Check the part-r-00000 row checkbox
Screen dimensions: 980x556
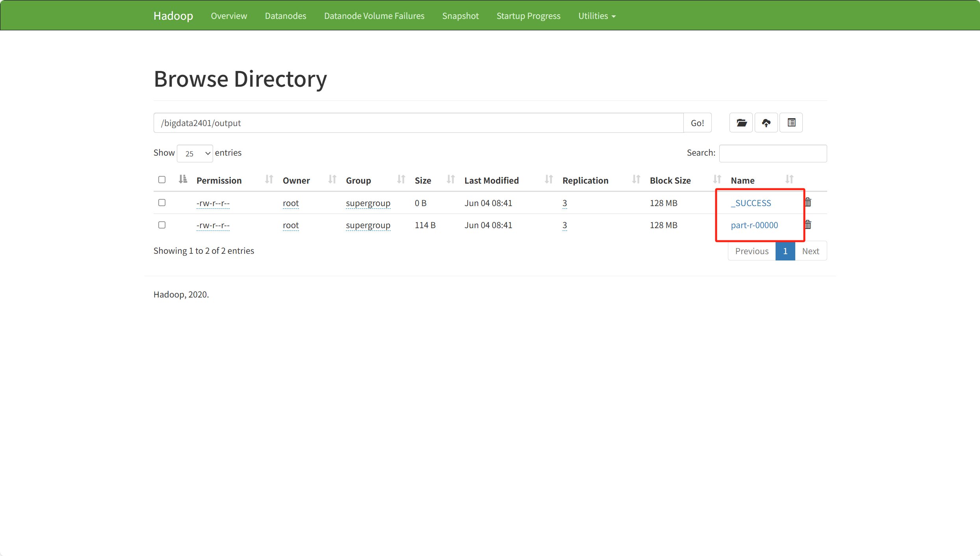tap(161, 225)
